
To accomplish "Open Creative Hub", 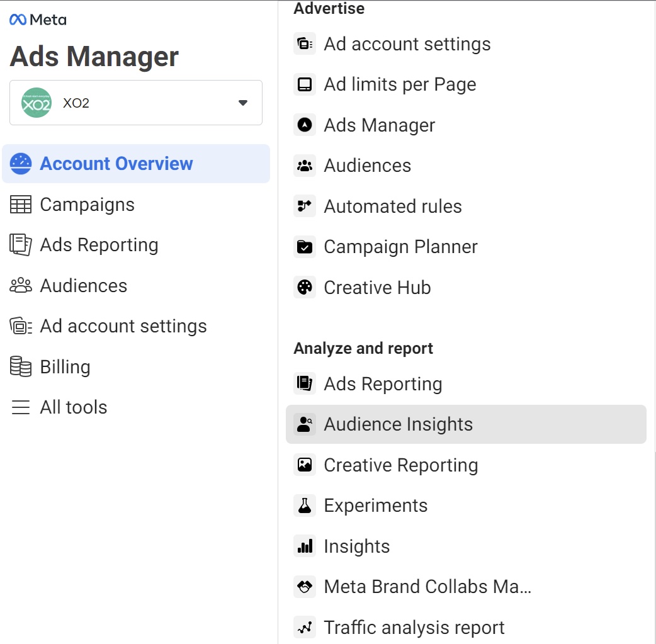I will [x=377, y=288].
